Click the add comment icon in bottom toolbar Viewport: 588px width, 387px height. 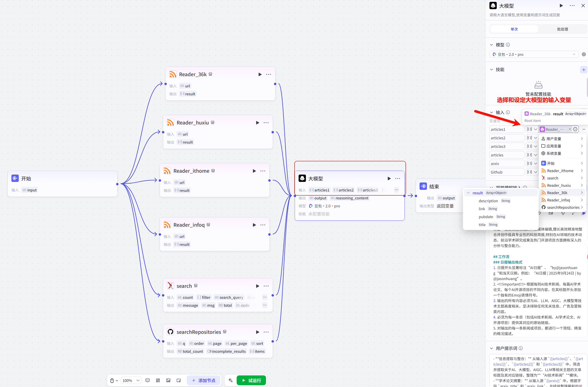tap(147, 380)
